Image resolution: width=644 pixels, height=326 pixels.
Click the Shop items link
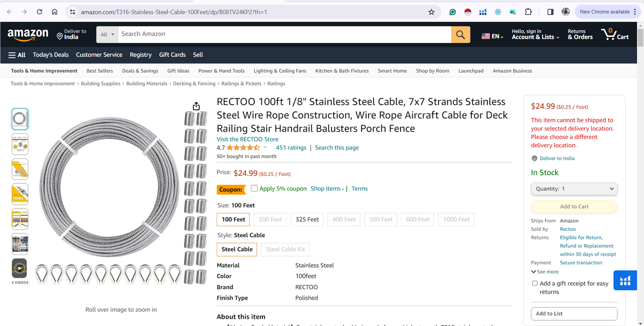pyautogui.click(x=327, y=189)
